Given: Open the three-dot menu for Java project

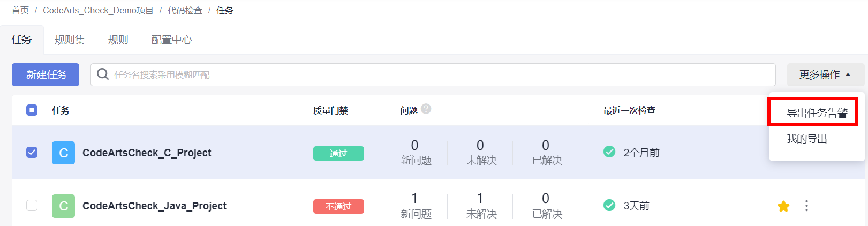Looking at the screenshot, I should (x=806, y=206).
